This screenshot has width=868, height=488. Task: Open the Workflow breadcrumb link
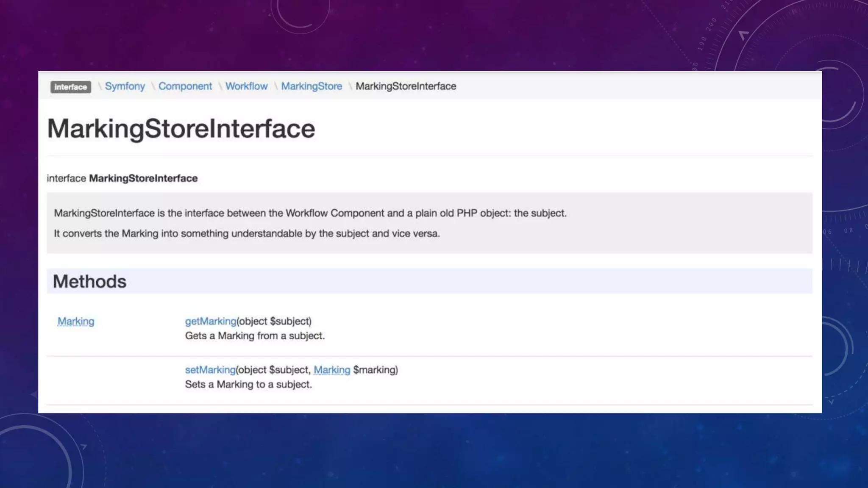coord(246,86)
